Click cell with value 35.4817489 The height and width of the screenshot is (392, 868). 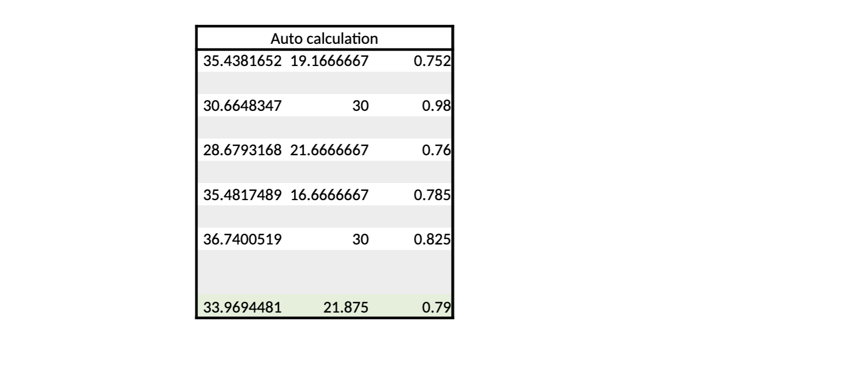(242, 194)
